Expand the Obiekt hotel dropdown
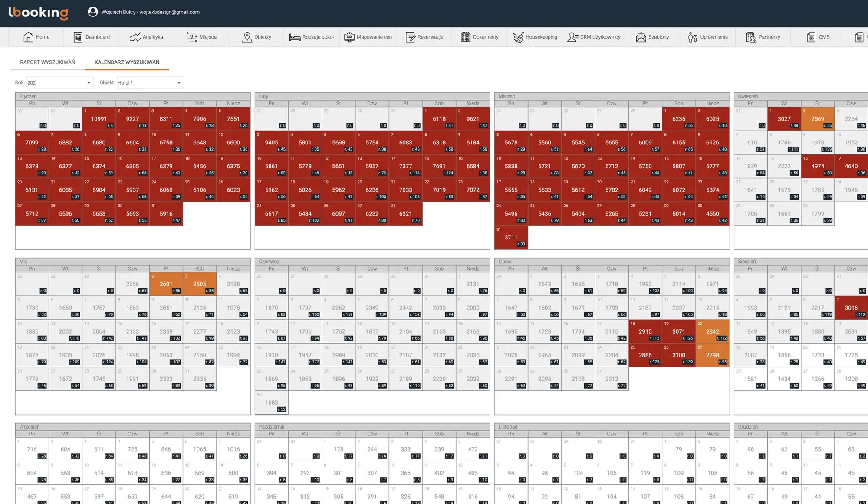Image resolution: width=868 pixels, height=504 pixels. (x=150, y=83)
